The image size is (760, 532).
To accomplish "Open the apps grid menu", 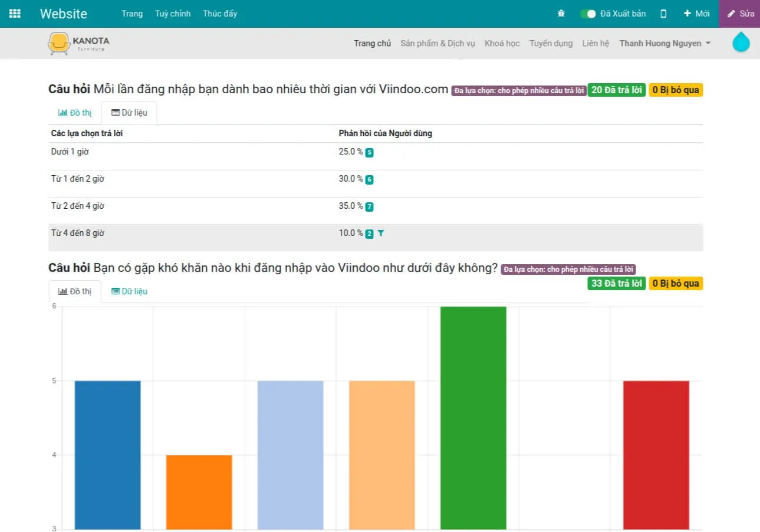I will coord(15,14).
